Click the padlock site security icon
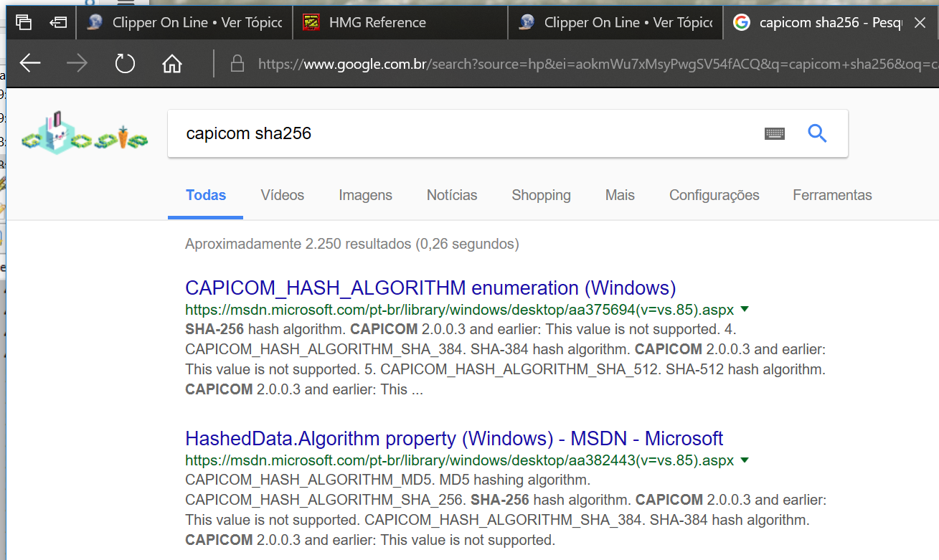 tap(237, 64)
